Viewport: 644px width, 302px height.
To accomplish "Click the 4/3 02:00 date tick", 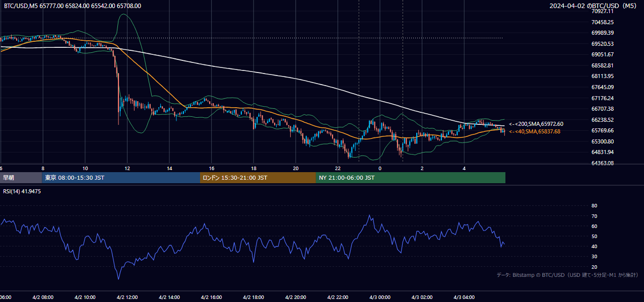I will [x=422, y=297].
